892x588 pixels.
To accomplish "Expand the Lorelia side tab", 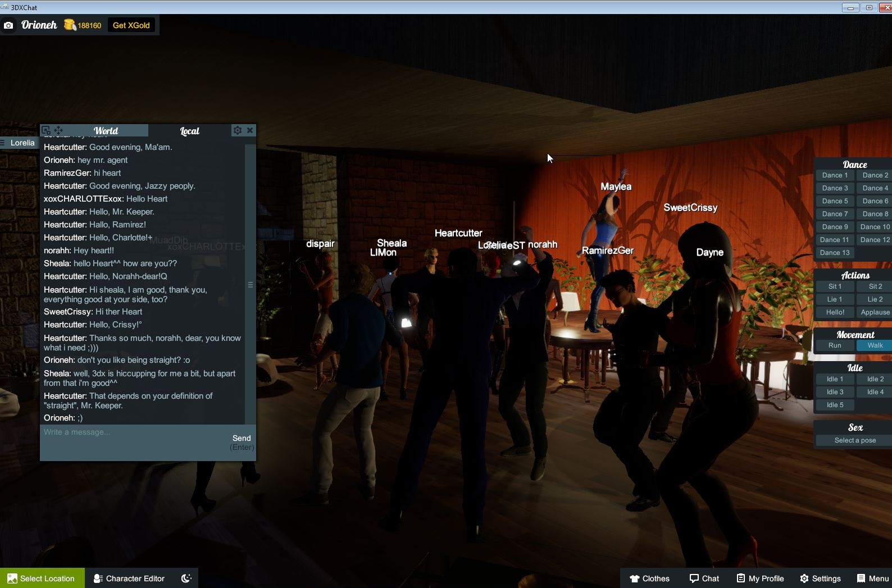I will click(18, 143).
